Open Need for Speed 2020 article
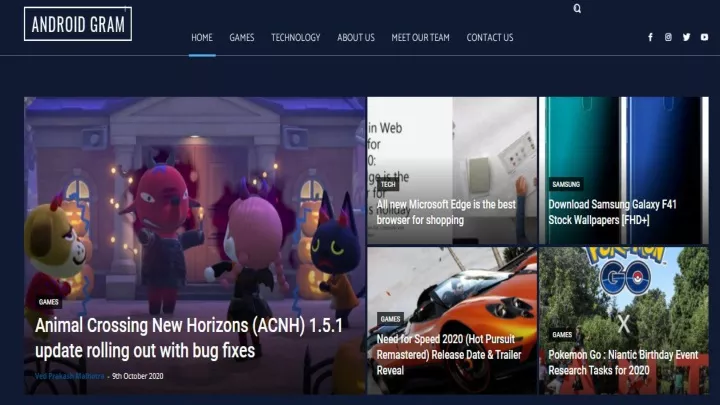Screen dimensions: 720x405 449,354
